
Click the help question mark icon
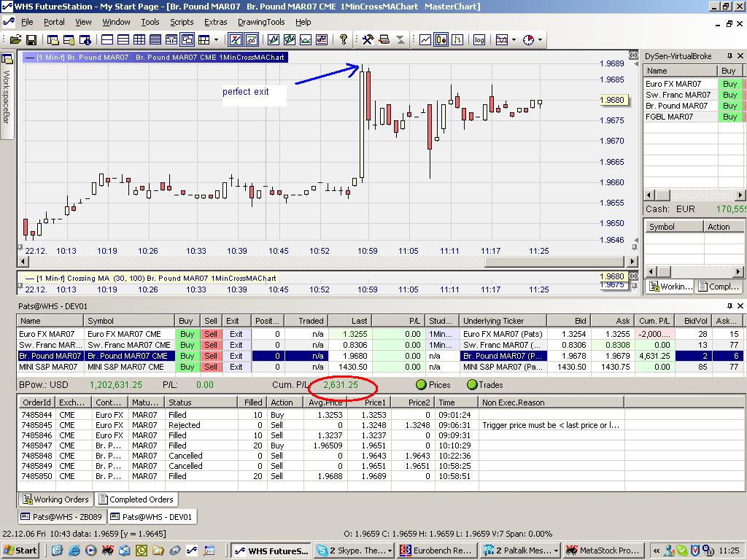[343, 39]
